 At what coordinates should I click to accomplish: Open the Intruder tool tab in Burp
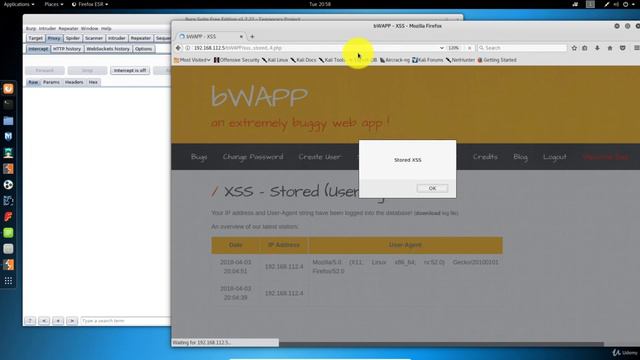click(117, 38)
